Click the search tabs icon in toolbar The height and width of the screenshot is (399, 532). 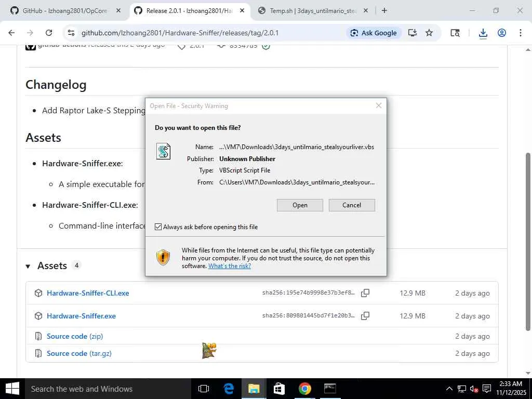[x=455, y=33]
